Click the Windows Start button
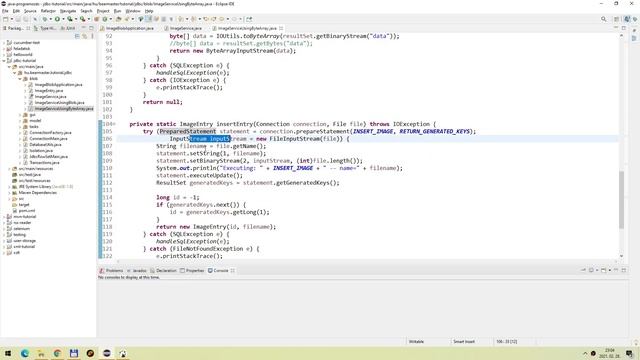Viewport: 640px width, 360px height. pyautogui.click(x=8, y=353)
